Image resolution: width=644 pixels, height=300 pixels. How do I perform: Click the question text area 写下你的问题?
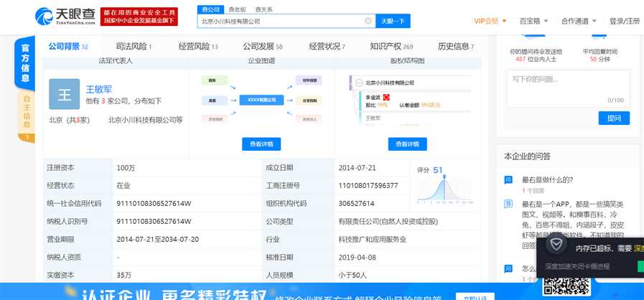coord(568,88)
